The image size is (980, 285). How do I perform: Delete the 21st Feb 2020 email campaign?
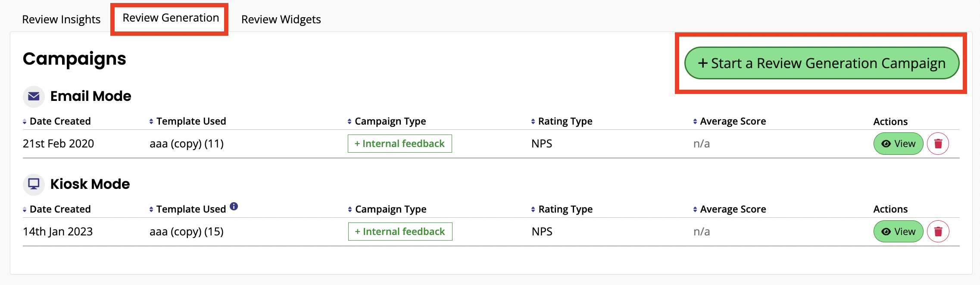click(x=938, y=144)
